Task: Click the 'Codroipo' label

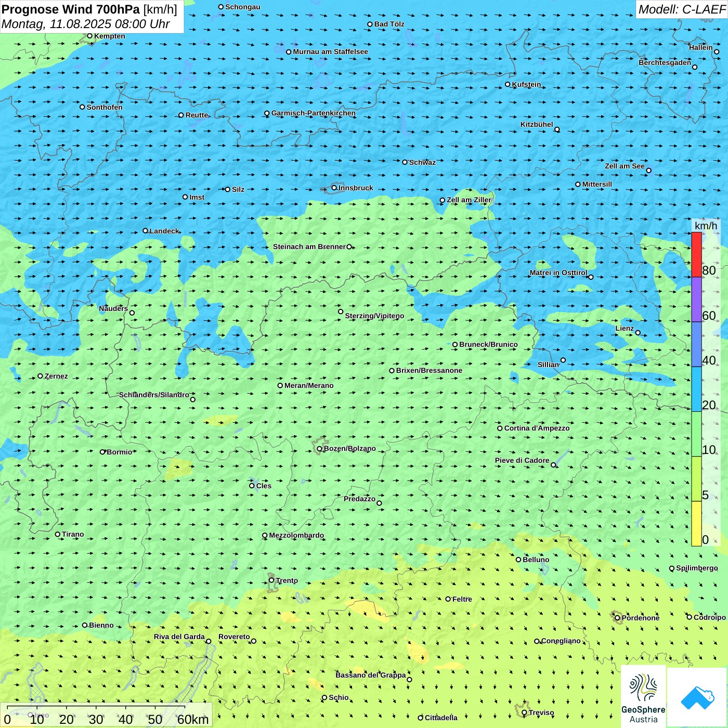Action: click(x=710, y=617)
